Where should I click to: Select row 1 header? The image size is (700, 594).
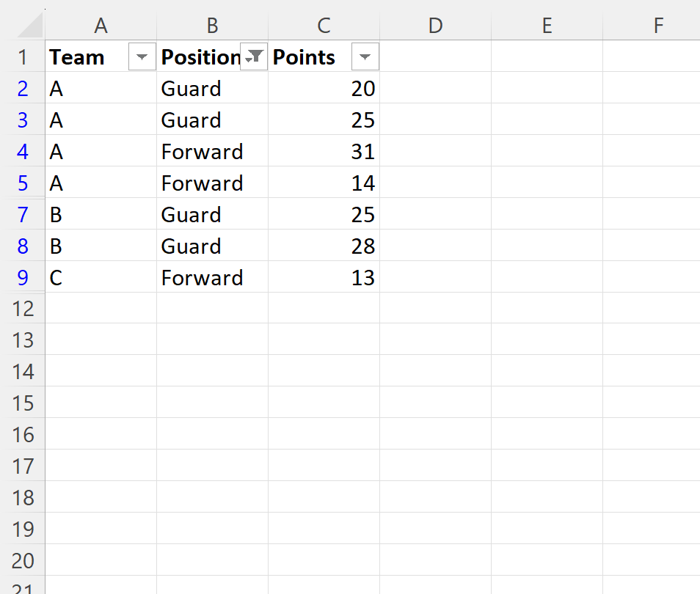(22, 57)
